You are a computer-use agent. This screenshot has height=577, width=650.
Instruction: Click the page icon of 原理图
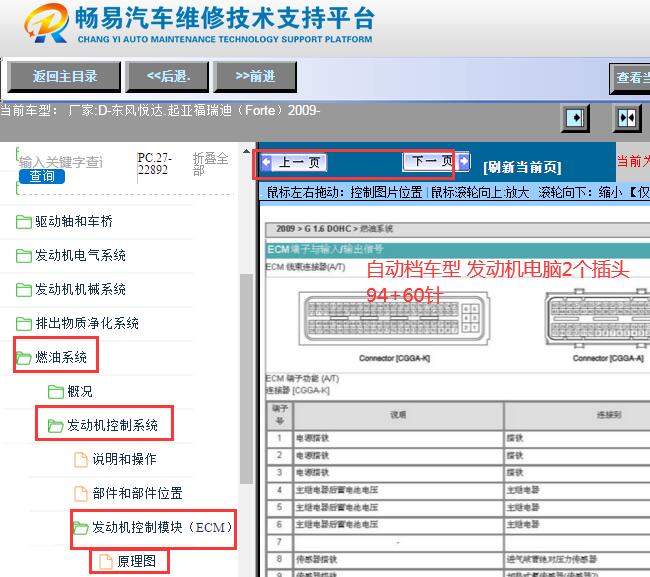tap(106, 562)
